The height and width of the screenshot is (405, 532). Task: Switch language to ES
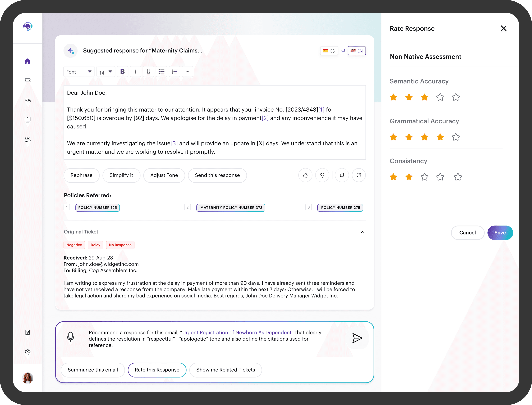(329, 51)
